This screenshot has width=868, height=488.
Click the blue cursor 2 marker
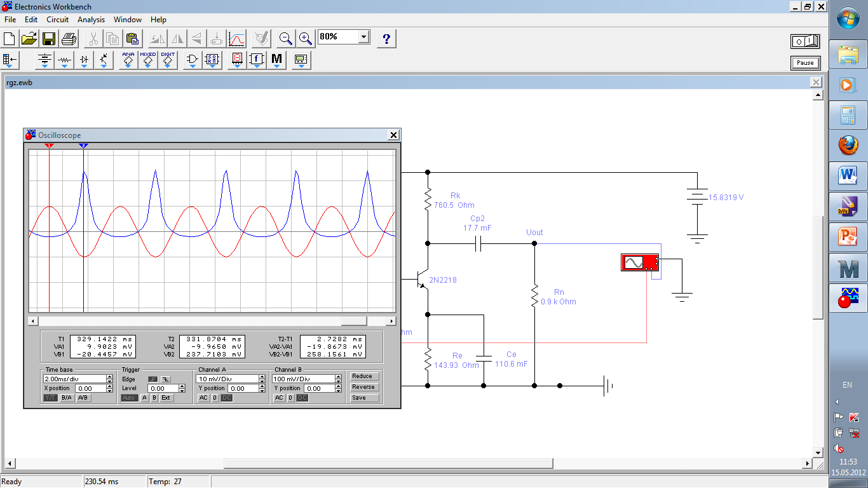pos(83,146)
